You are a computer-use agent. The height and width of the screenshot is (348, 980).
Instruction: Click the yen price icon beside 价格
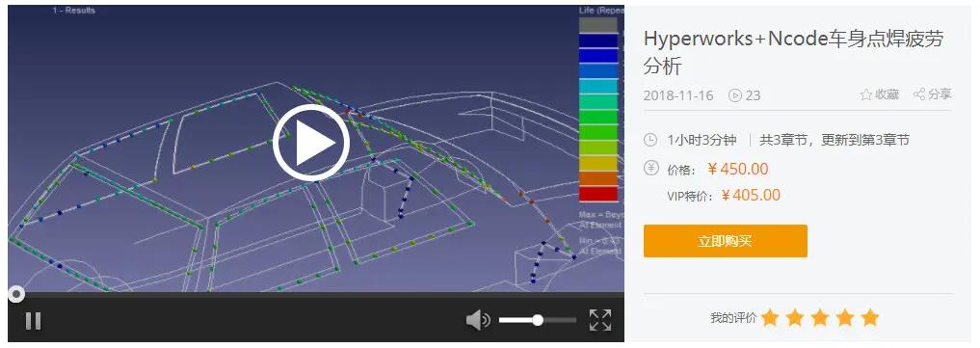[650, 168]
